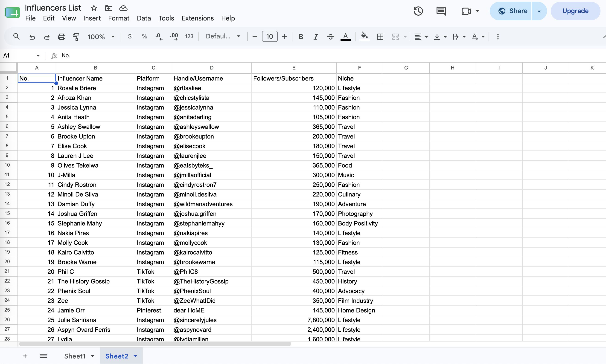Star the Influencers List document
The width and height of the screenshot is (606, 364).
click(94, 8)
